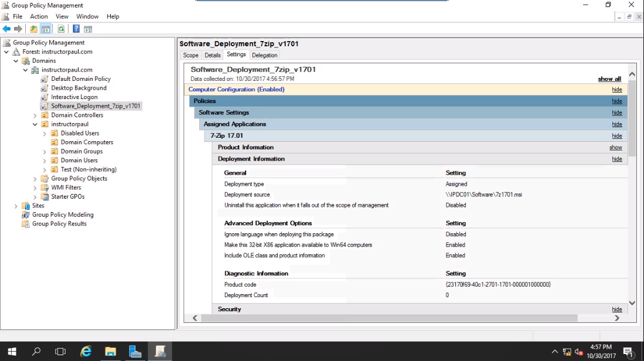The image size is (644, 361).
Task: Open the taskbar Search icon
Action: (x=36, y=351)
